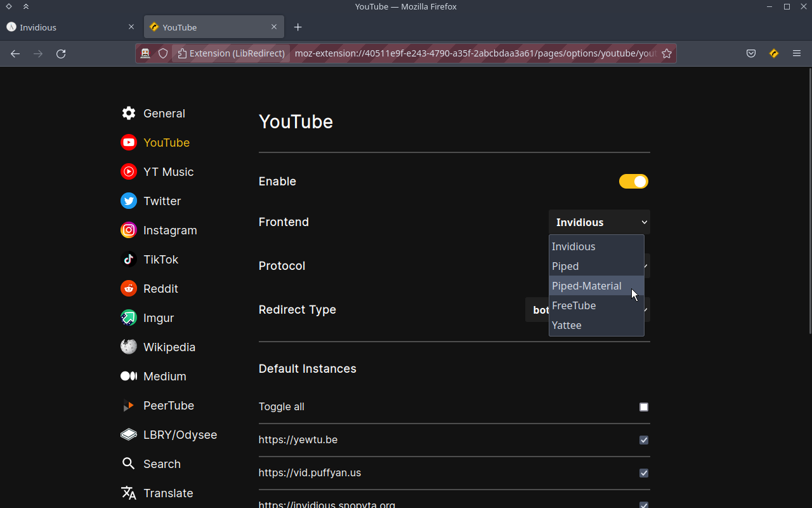
Task: Toggle the Enable switch off
Action: point(634,182)
